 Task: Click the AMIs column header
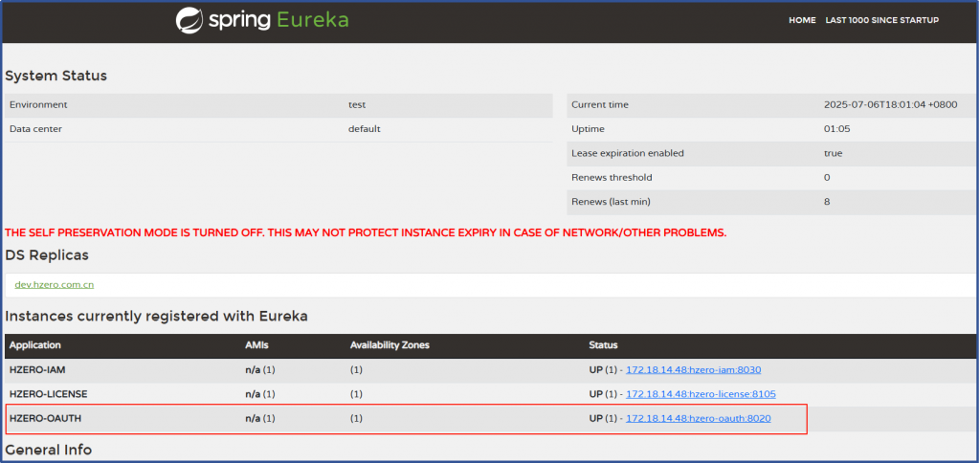coord(256,344)
